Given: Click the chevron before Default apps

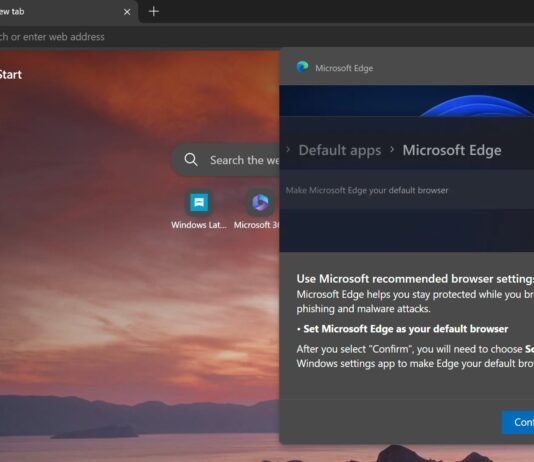Looking at the screenshot, I should (x=288, y=149).
